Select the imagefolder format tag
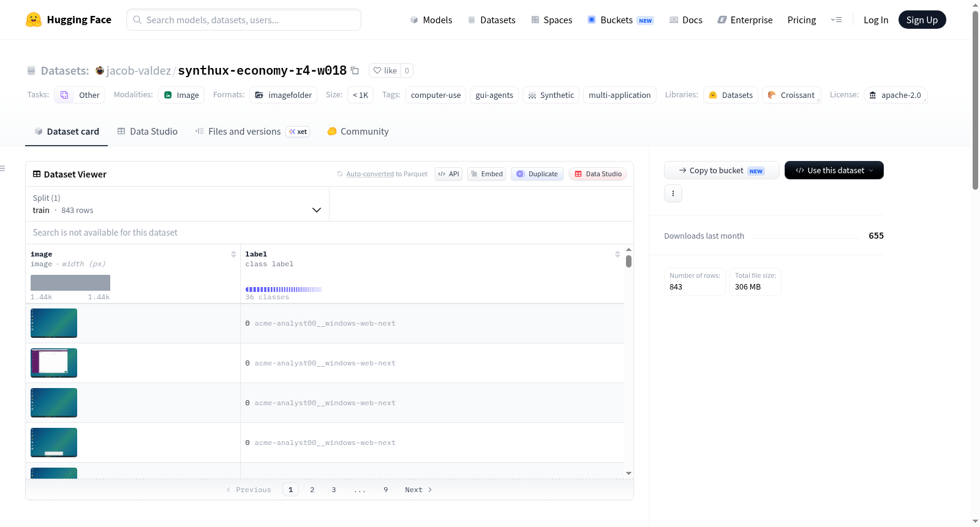This screenshot has height=527, width=980. 284,95
